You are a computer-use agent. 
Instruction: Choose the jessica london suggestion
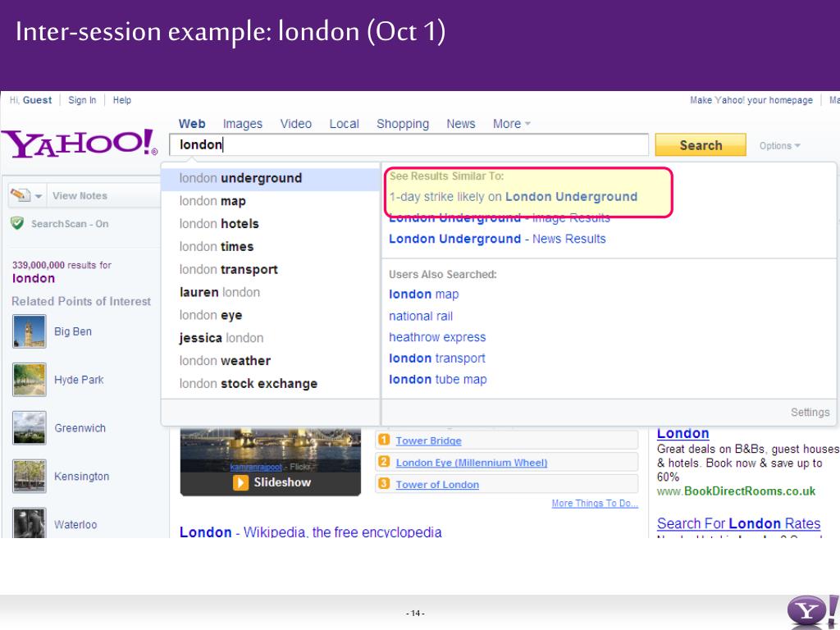pyautogui.click(x=271, y=338)
